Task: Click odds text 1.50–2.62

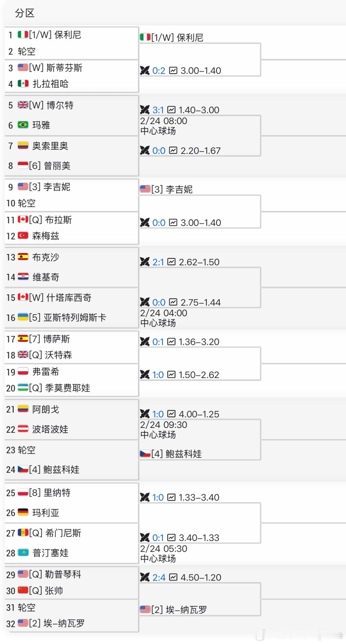Action: [199, 375]
